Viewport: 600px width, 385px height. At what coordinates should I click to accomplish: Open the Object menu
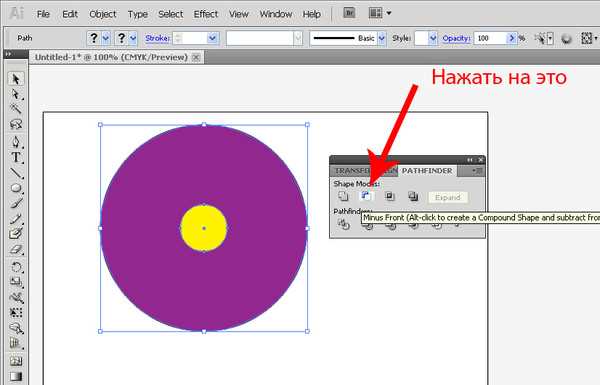(x=103, y=14)
